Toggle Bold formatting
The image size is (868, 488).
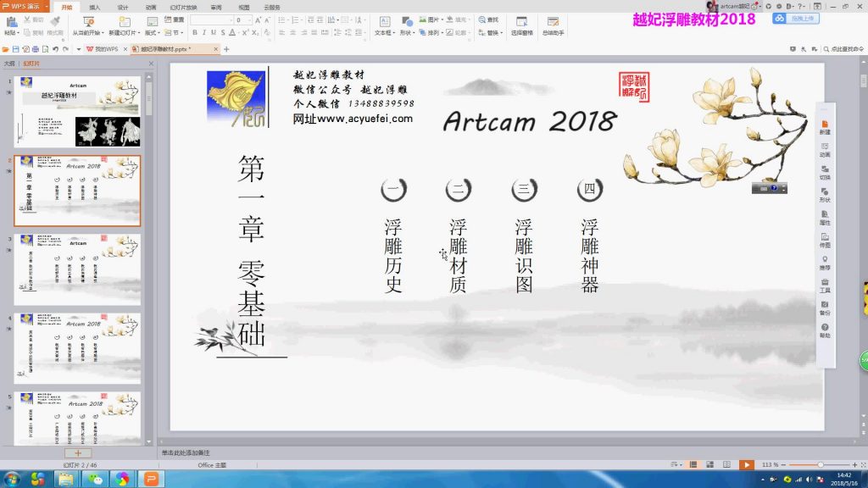[x=195, y=33]
